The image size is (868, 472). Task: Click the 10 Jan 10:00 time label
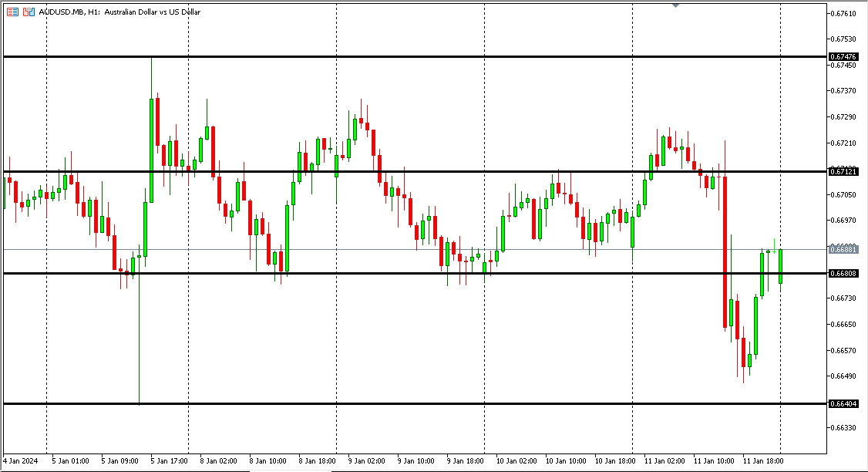coord(566,461)
